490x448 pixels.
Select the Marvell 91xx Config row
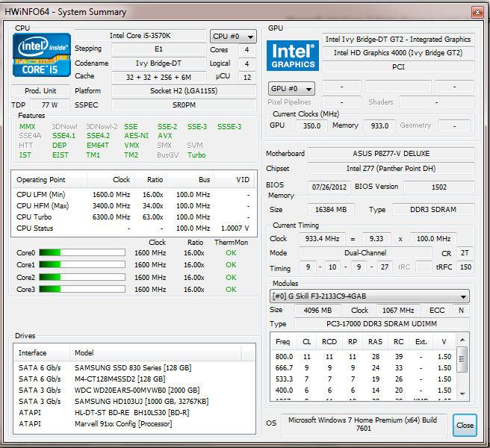click(x=134, y=424)
